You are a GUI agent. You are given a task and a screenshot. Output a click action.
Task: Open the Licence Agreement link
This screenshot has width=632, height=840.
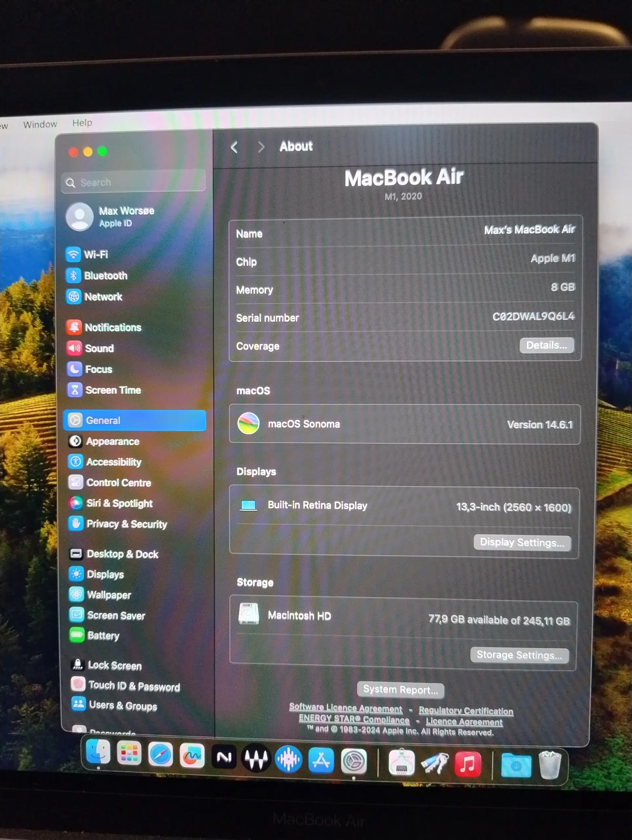pyautogui.click(x=464, y=722)
